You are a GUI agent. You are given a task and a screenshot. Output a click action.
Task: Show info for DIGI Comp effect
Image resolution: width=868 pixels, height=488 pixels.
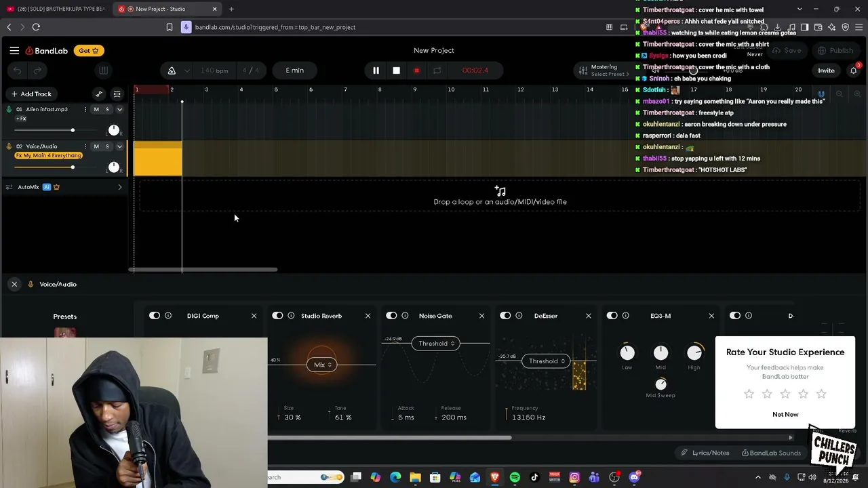point(168,316)
